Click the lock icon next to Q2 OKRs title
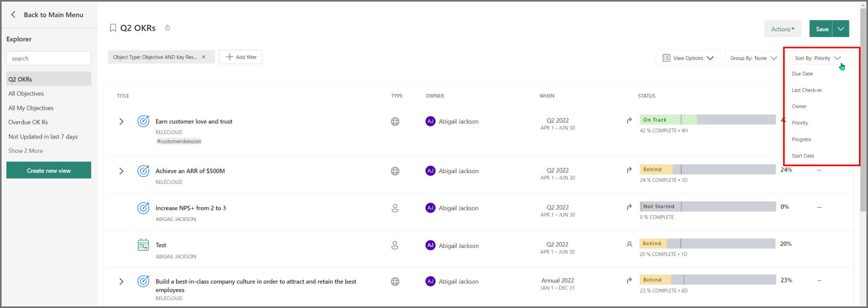 168,28
